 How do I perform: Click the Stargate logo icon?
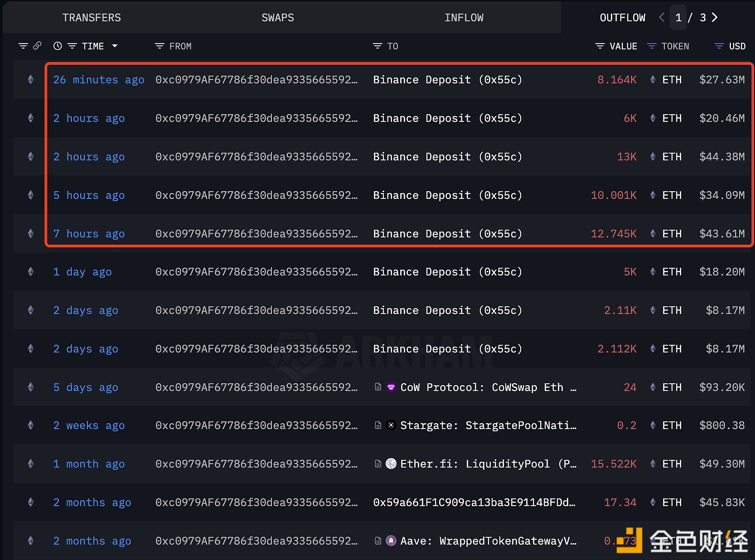tap(391, 425)
